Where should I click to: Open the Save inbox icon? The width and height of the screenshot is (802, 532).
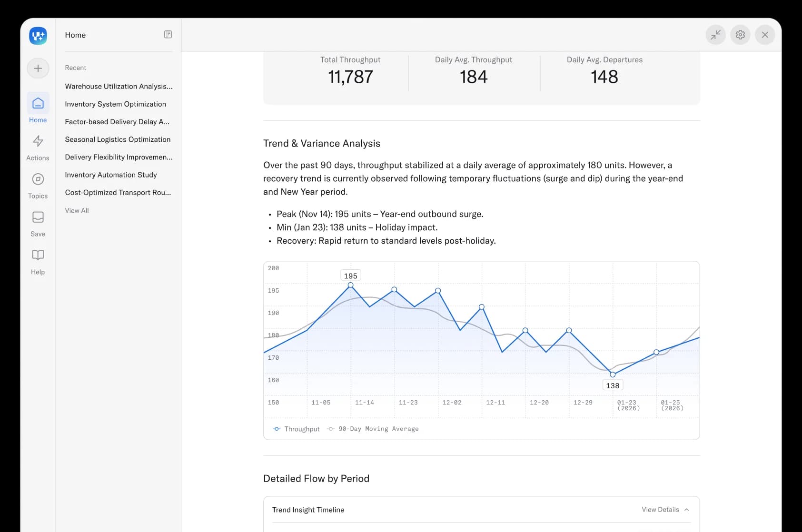38,217
